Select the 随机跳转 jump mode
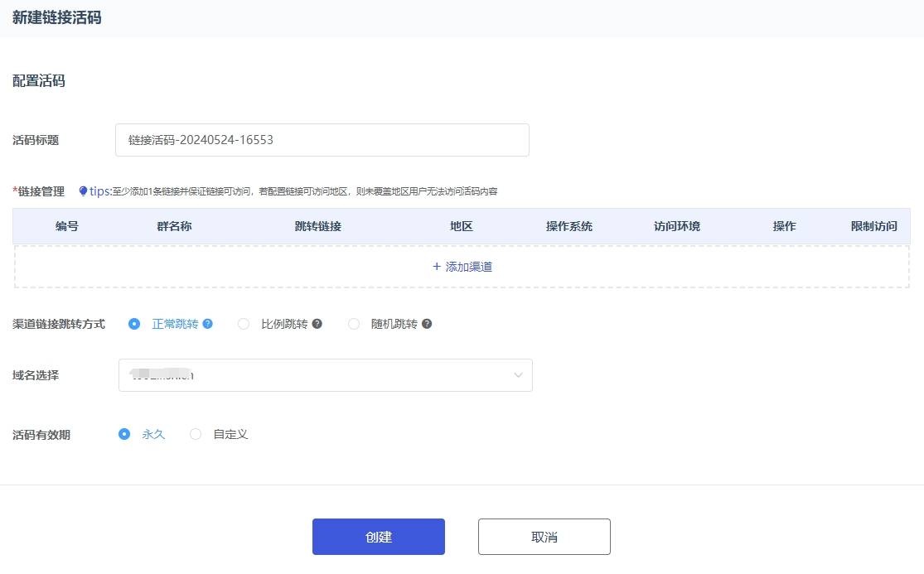This screenshot has height=574, width=924. point(354,324)
